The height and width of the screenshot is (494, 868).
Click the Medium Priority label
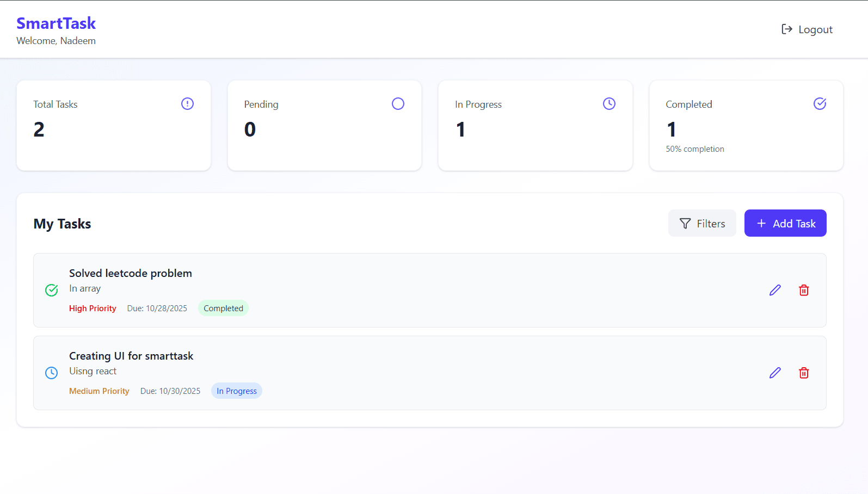tap(99, 391)
